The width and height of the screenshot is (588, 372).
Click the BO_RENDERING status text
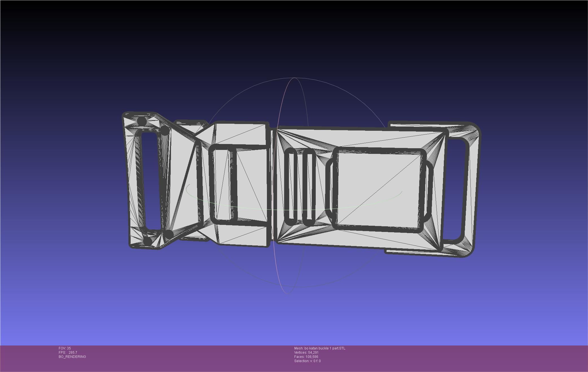(72, 357)
